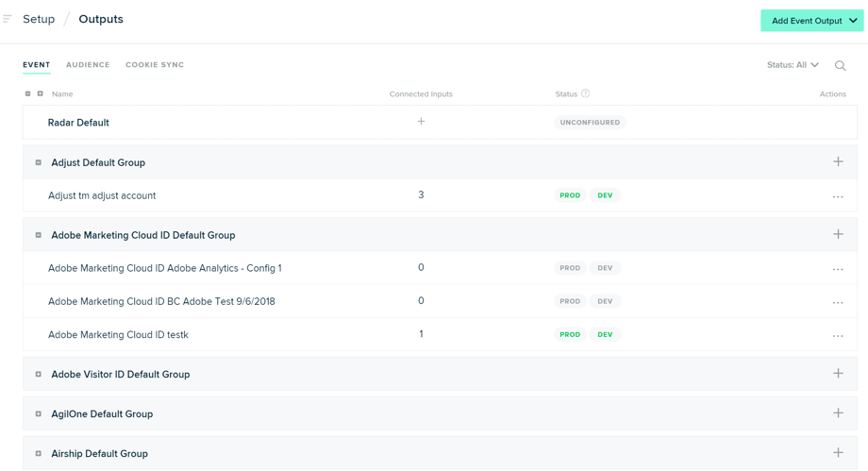Click the navigation menu icon beside Setup

point(7,19)
